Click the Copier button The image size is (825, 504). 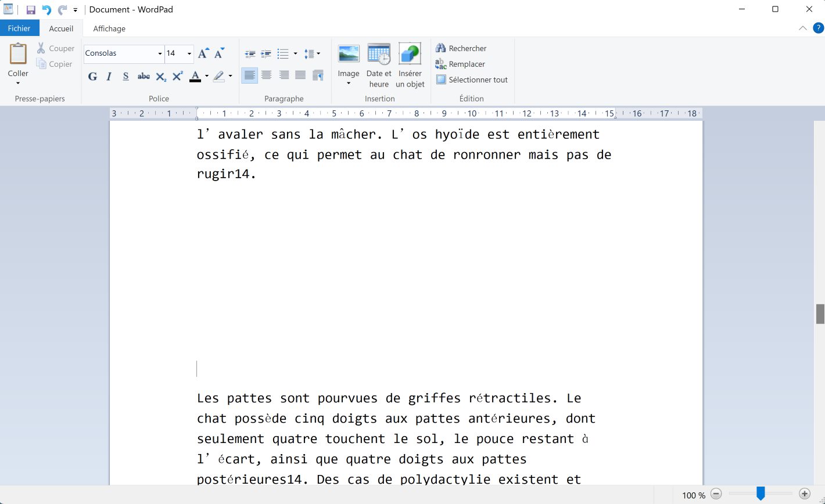[55, 64]
